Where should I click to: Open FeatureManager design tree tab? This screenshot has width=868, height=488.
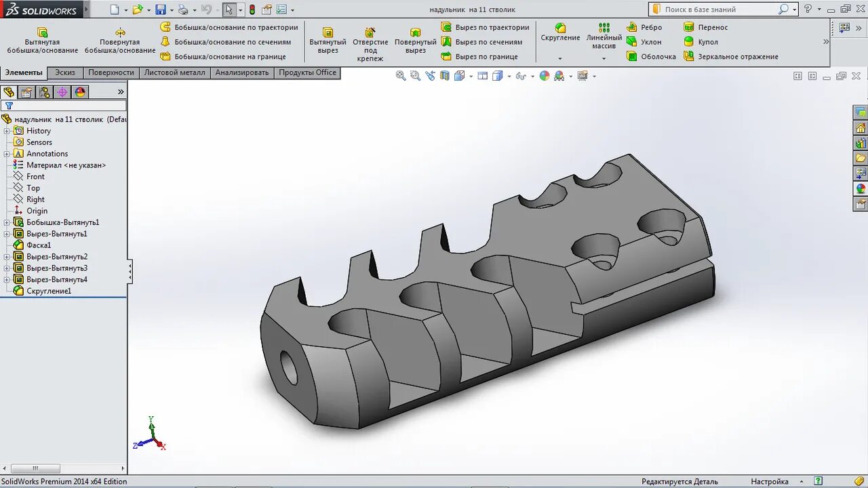pyautogui.click(x=9, y=91)
